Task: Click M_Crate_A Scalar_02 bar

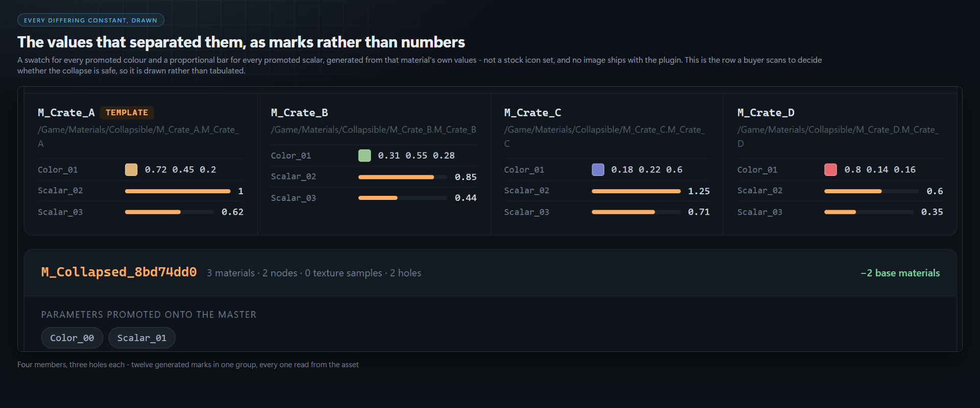Action: [178, 191]
